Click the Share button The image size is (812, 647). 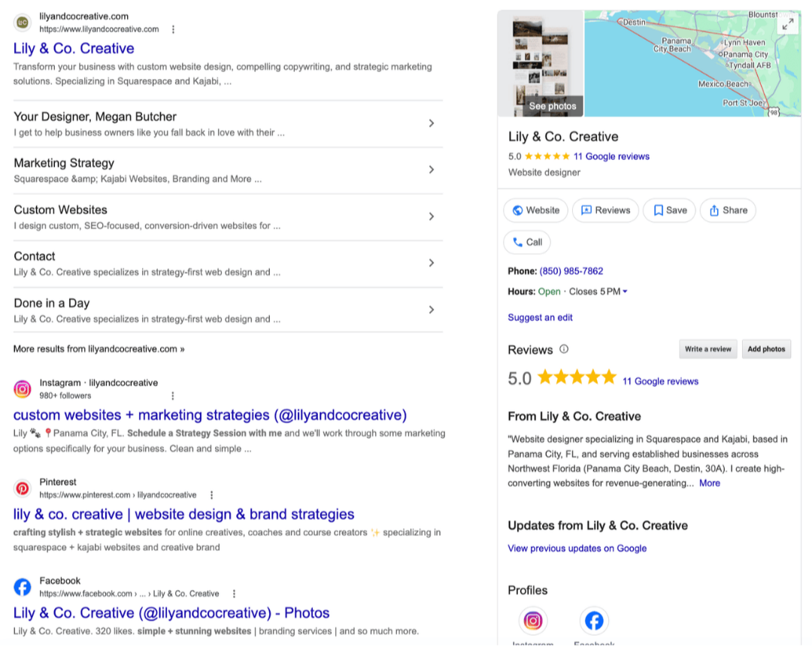pos(728,210)
